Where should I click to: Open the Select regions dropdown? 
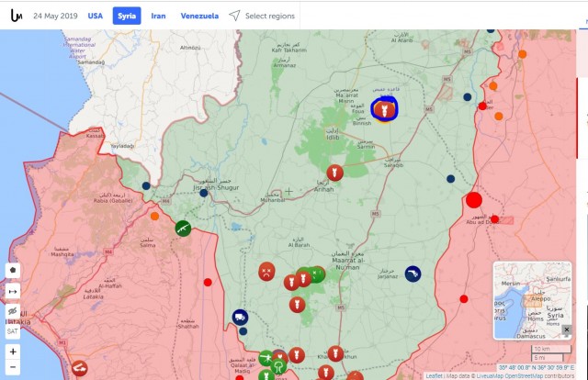click(263, 16)
